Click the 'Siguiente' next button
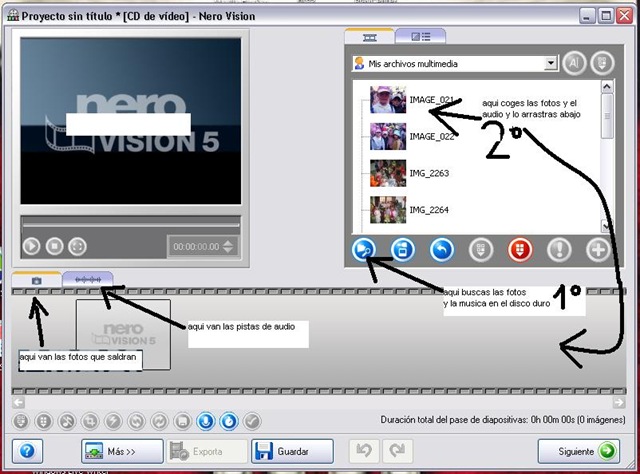The width and height of the screenshot is (640, 474). 579,451
